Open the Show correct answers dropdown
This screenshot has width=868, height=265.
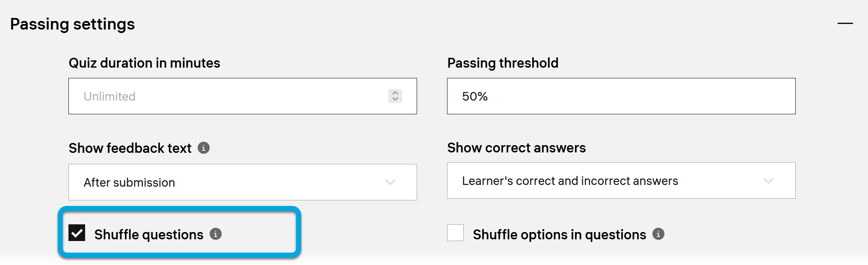(621, 180)
